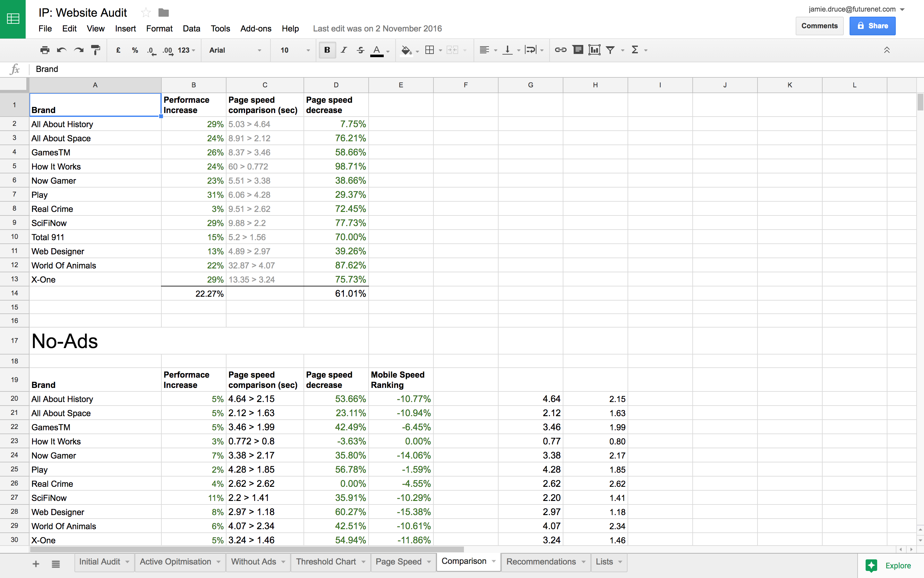Toggle strikethrough formatting
Viewport: 924px width, 578px height.
[x=360, y=50]
